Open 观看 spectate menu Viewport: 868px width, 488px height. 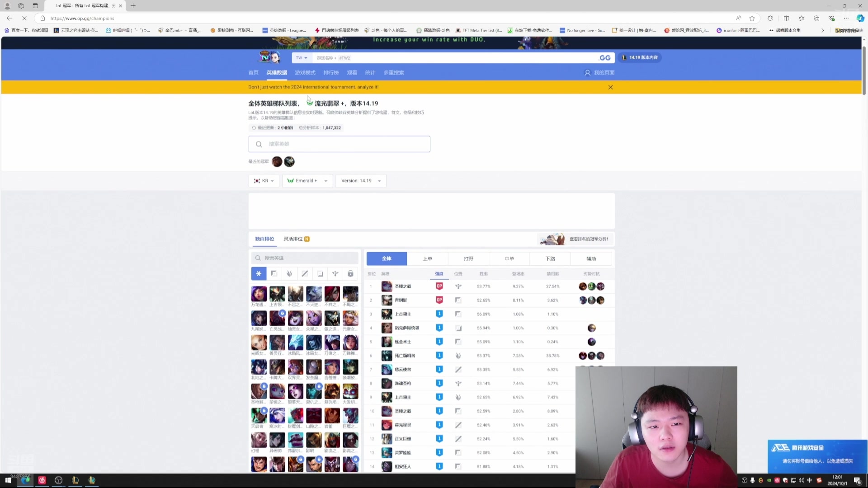point(352,73)
